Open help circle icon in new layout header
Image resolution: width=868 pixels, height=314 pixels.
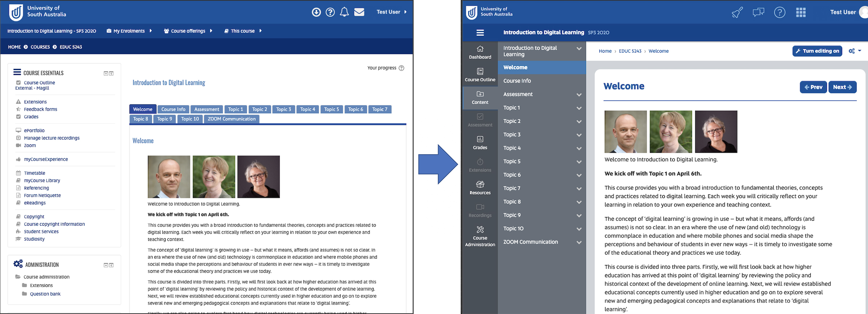[779, 12]
